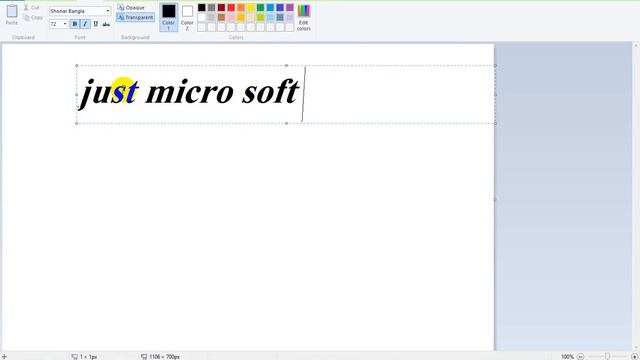Select Color 1 foreground box
The width and height of the screenshot is (640, 360).
(x=169, y=17)
